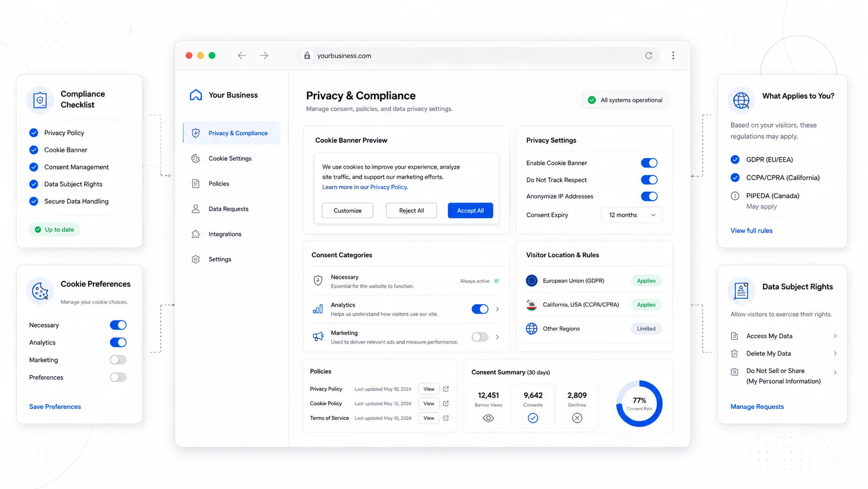This screenshot has width=868, height=489.
Task: Enable Marketing in Consent Categories
Action: pyautogui.click(x=480, y=337)
